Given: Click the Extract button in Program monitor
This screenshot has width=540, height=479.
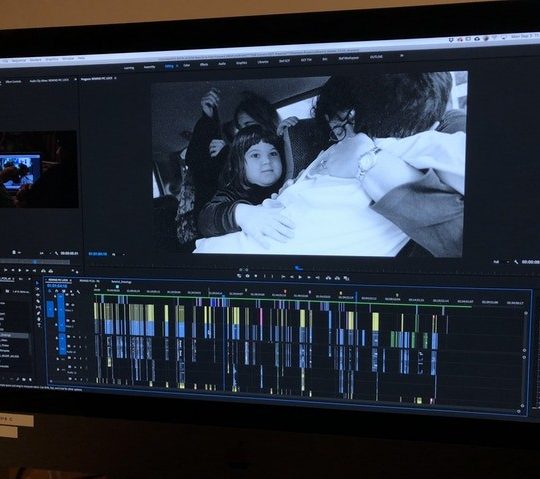Looking at the screenshot, I should (337, 278).
